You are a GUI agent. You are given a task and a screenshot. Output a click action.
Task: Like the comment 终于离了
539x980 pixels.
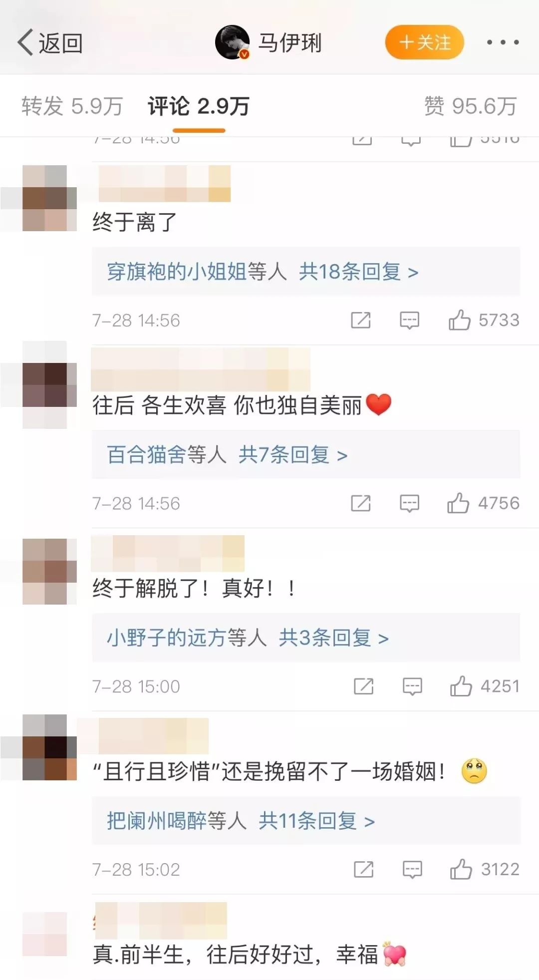pyautogui.click(x=460, y=320)
